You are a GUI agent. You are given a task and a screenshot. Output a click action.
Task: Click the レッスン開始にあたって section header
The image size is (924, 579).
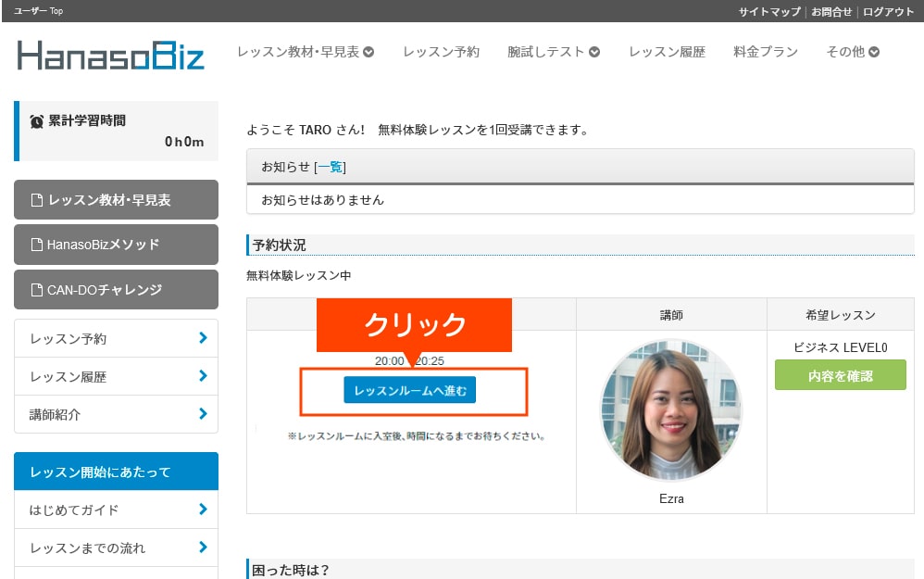[x=116, y=472]
